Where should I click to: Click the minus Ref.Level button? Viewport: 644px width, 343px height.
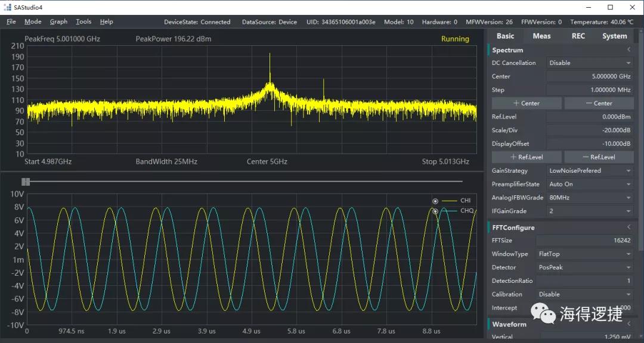pos(599,157)
